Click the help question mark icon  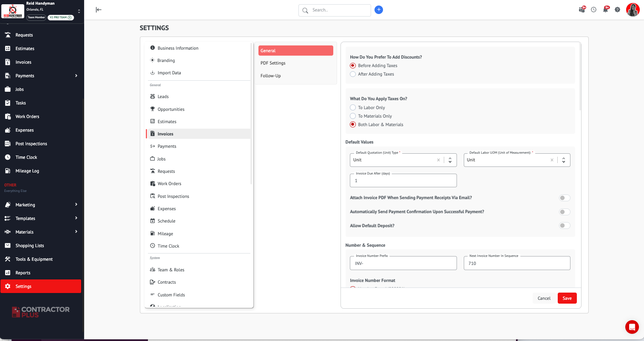617,9
